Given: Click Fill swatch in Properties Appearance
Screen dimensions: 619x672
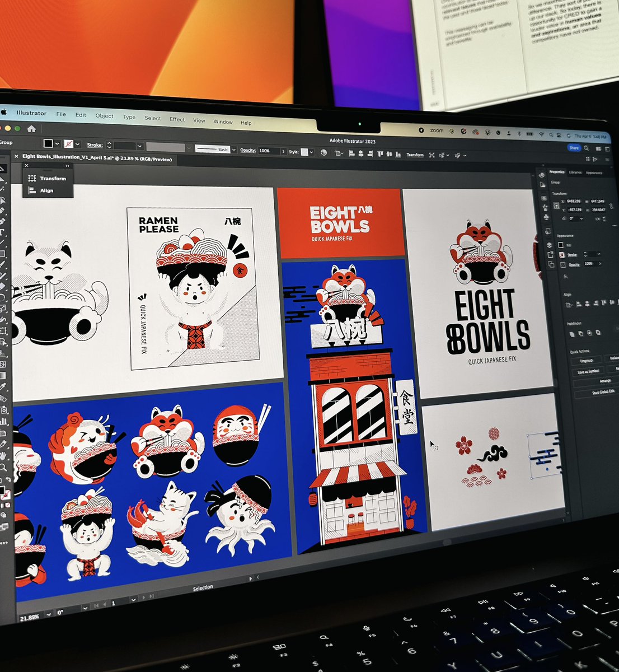Looking at the screenshot, I should (561, 245).
